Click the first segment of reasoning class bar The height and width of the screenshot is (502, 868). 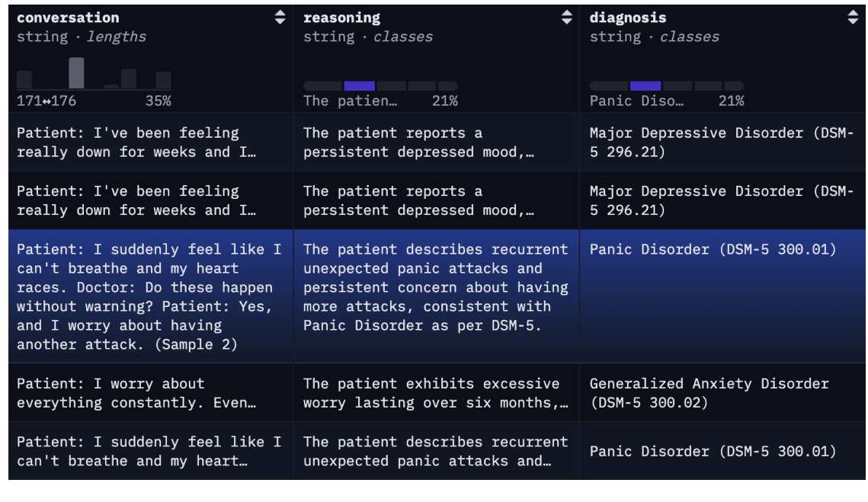(x=323, y=86)
